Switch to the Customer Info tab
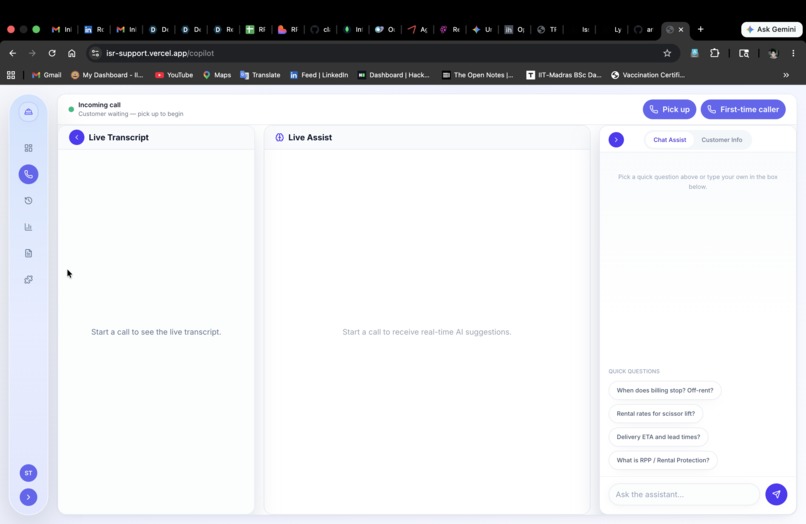 coord(722,140)
